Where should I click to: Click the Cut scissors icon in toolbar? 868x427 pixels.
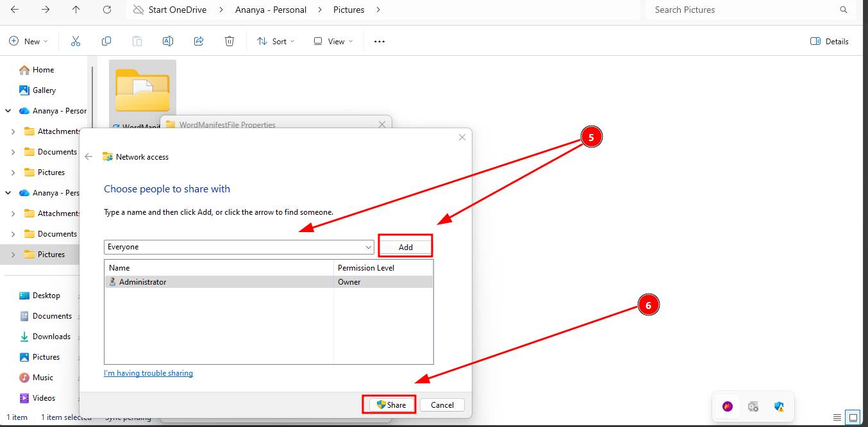75,41
